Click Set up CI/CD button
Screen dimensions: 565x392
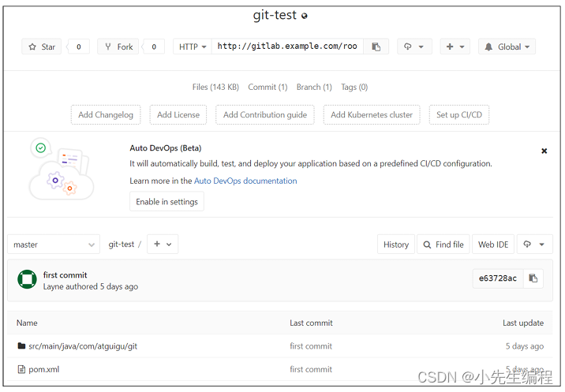click(x=459, y=115)
